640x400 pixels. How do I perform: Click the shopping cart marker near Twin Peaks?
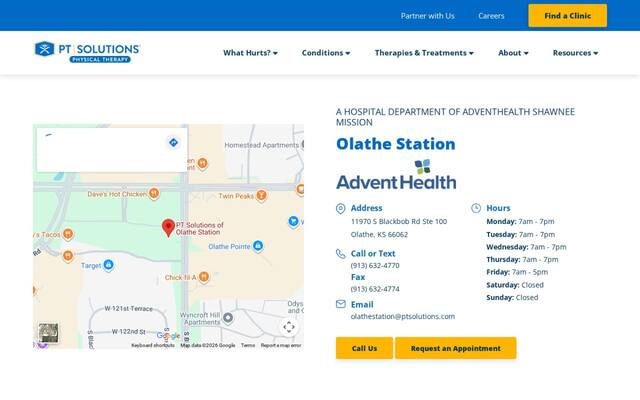click(293, 221)
